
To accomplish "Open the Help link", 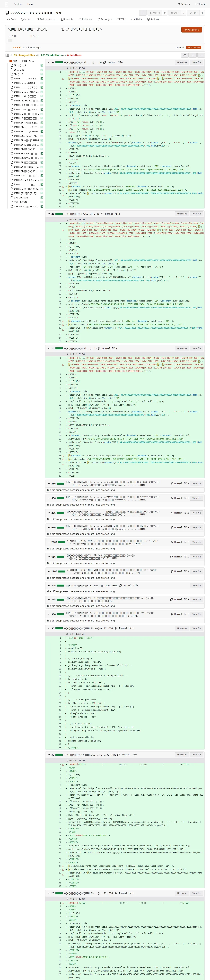I will pos(30,4).
